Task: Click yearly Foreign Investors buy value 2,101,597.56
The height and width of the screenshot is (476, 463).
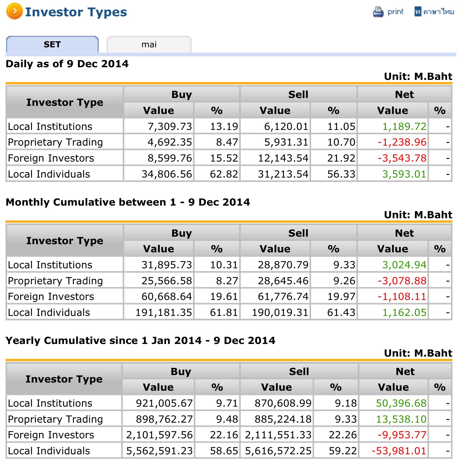Action: 159,435
